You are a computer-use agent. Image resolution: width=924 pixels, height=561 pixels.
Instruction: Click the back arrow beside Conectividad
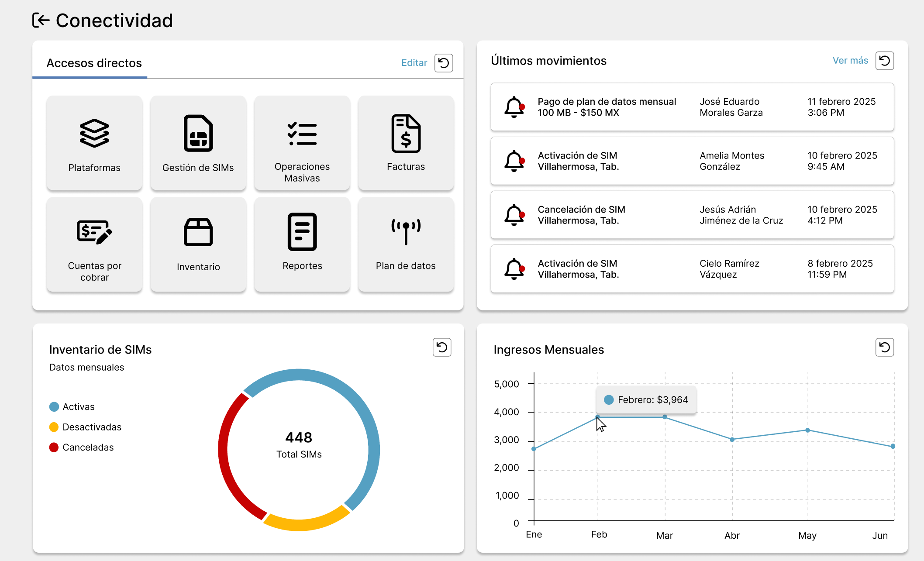41,21
